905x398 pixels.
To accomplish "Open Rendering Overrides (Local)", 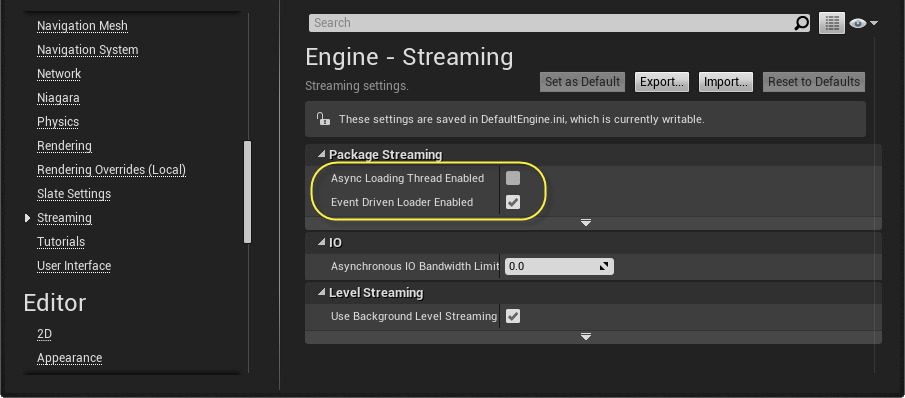I will [x=111, y=170].
